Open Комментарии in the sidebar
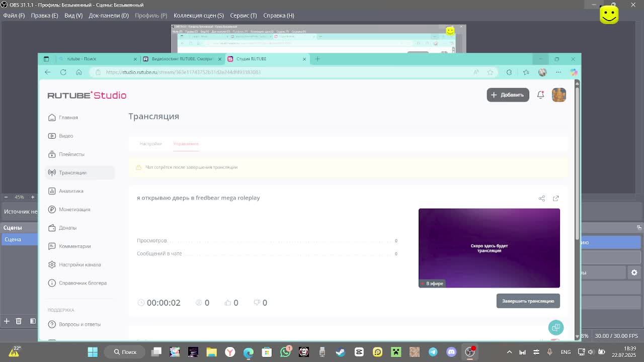The width and height of the screenshot is (644, 362). pos(69,246)
